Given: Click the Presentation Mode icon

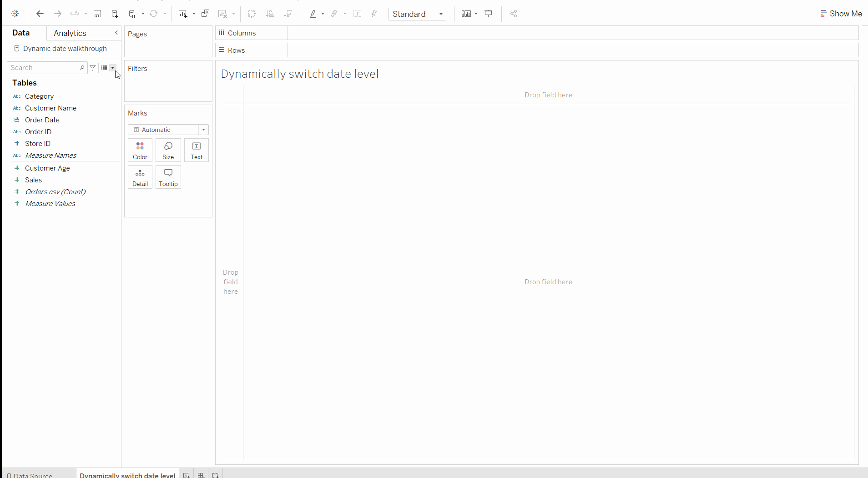Looking at the screenshot, I should [489, 14].
